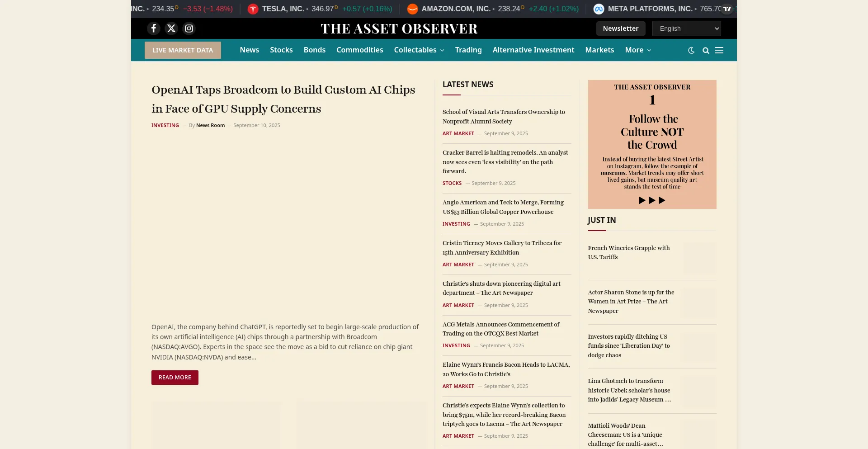Click Investing category under OpenAI headline
The width and height of the screenshot is (868, 449).
(165, 125)
